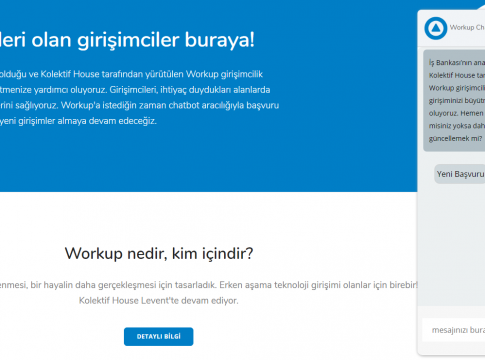
Task: Select the 'Workup nedir, kim içindir?' heading
Action: (159, 253)
